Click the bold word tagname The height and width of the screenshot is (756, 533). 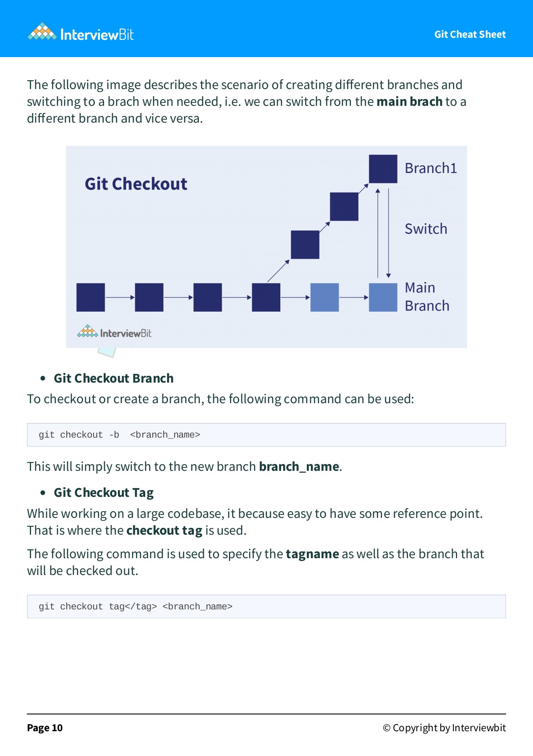click(x=312, y=554)
